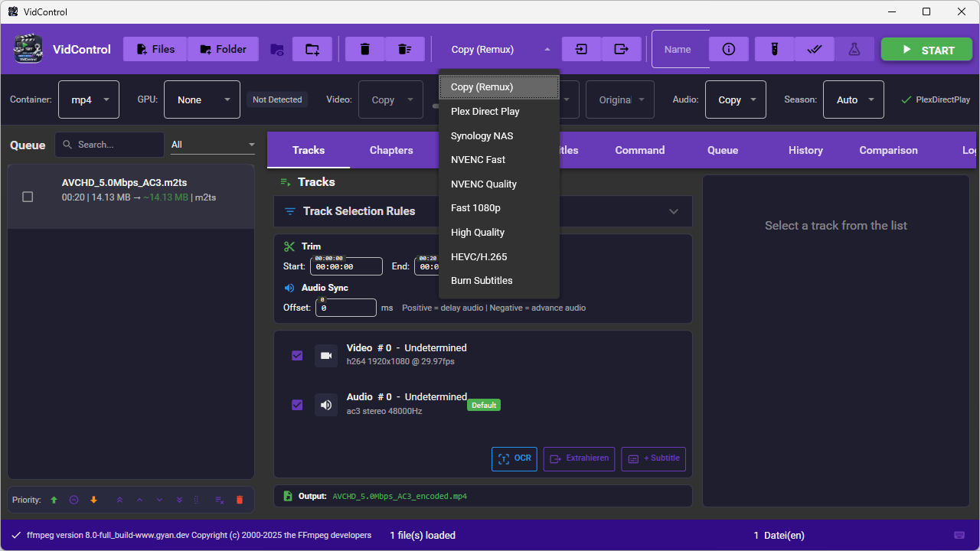Click the add new folder icon
This screenshot has width=980, height=551.
(x=312, y=49)
